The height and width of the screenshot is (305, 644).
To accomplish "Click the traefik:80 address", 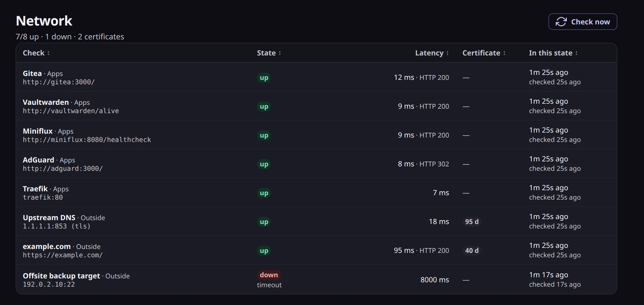I will [x=43, y=197].
